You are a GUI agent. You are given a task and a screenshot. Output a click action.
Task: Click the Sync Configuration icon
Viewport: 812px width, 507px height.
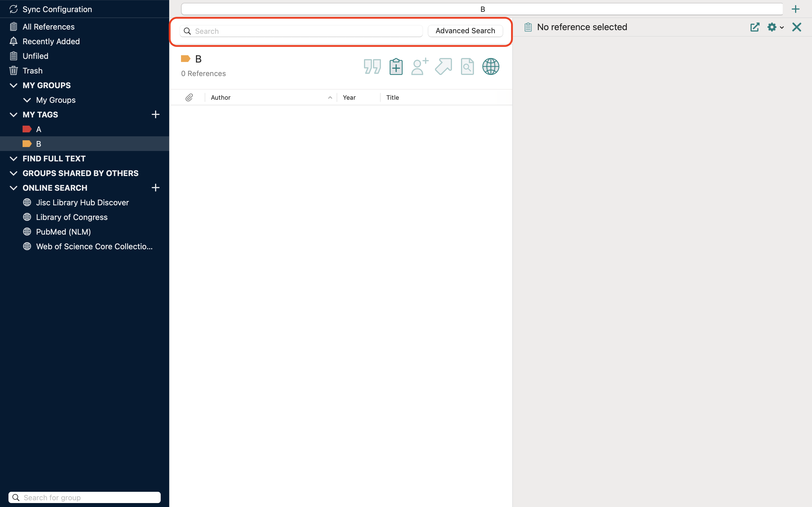[x=14, y=9]
